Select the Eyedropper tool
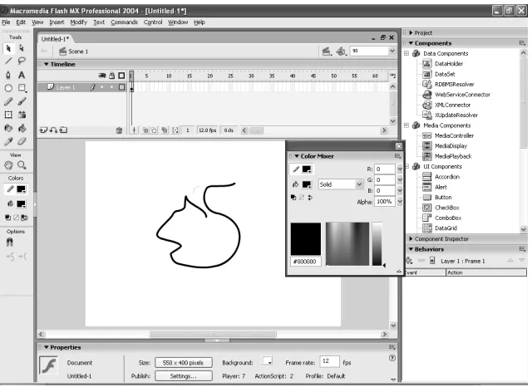Image resolution: width=532 pixels, height=392 pixels. click(8, 141)
